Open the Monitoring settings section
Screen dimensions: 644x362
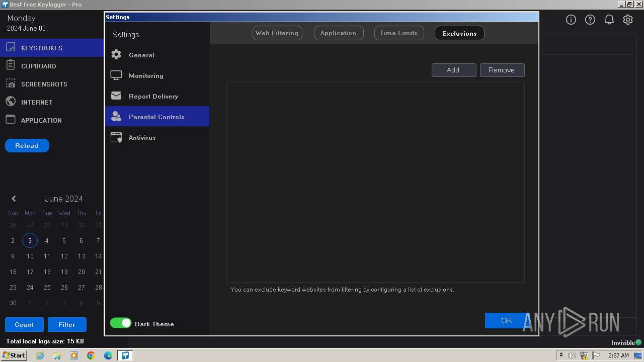coord(157,75)
